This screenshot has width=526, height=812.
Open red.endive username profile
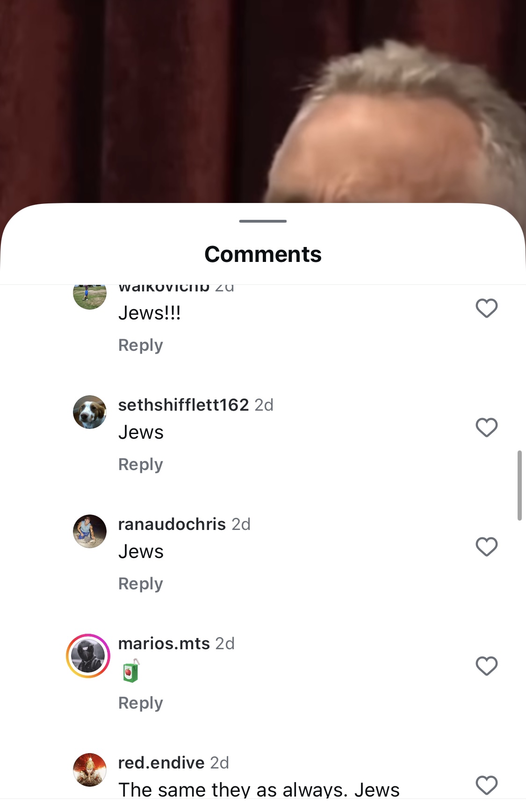point(161,763)
